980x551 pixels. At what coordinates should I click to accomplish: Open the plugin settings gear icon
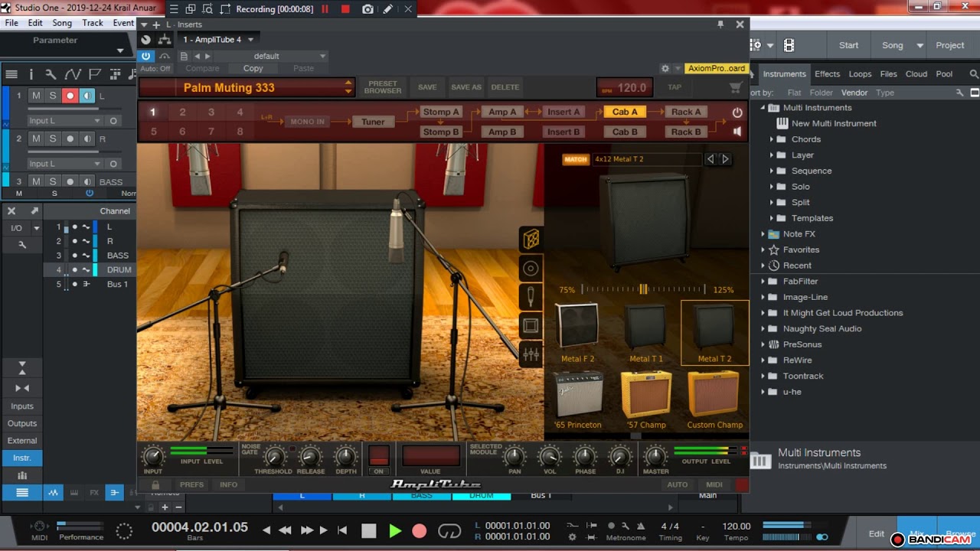(665, 68)
